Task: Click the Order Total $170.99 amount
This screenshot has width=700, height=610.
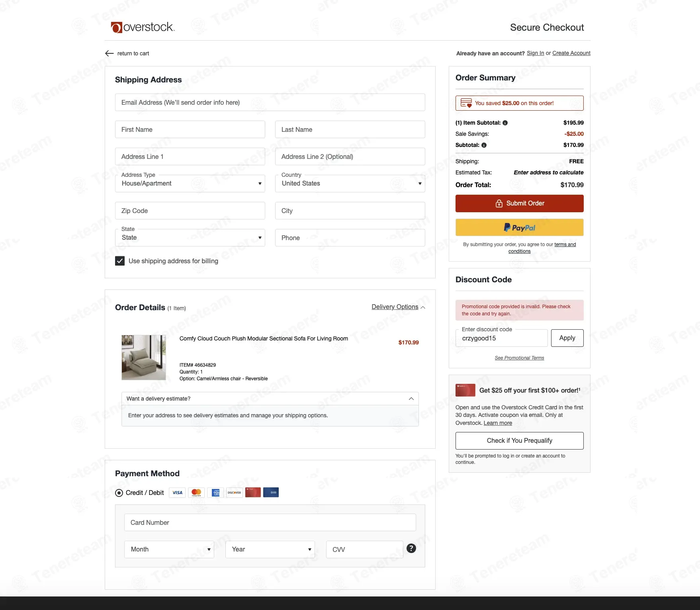Action: click(x=572, y=185)
